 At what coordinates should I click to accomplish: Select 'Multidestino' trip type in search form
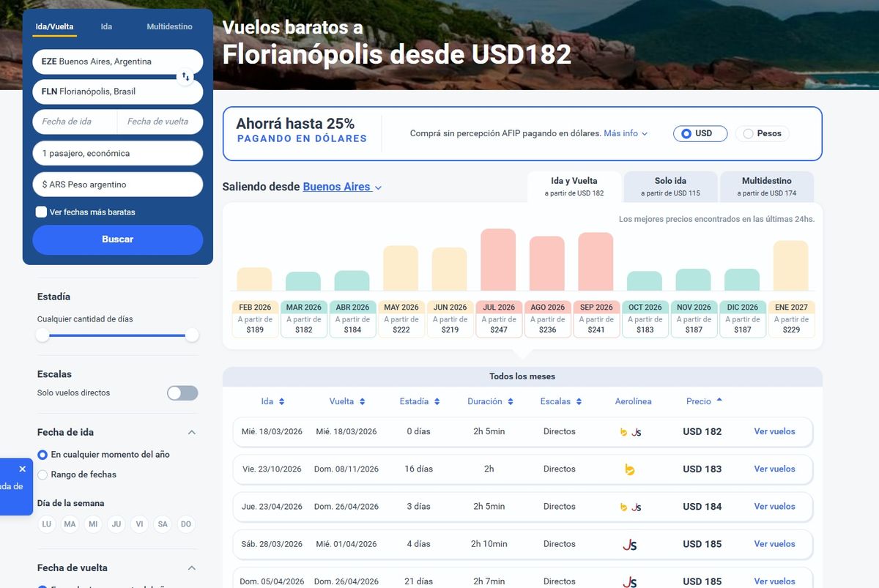point(169,26)
